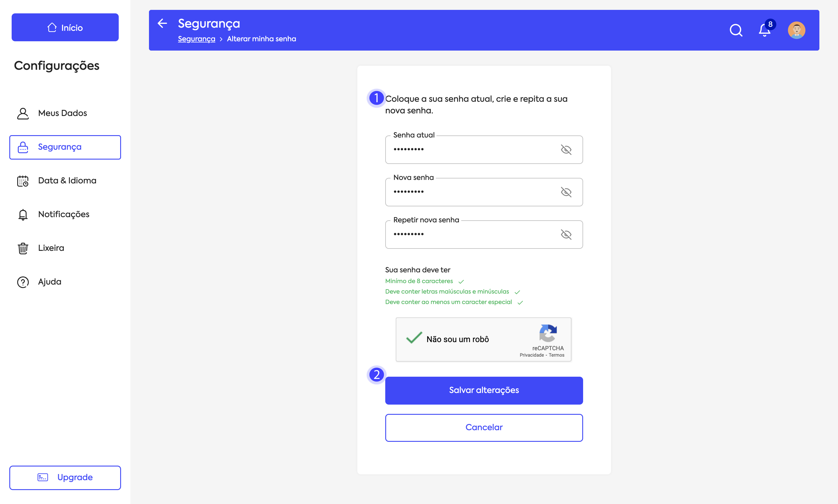Click the reCAPTCHA logo icon
The image size is (838, 504).
[x=548, y=333]
